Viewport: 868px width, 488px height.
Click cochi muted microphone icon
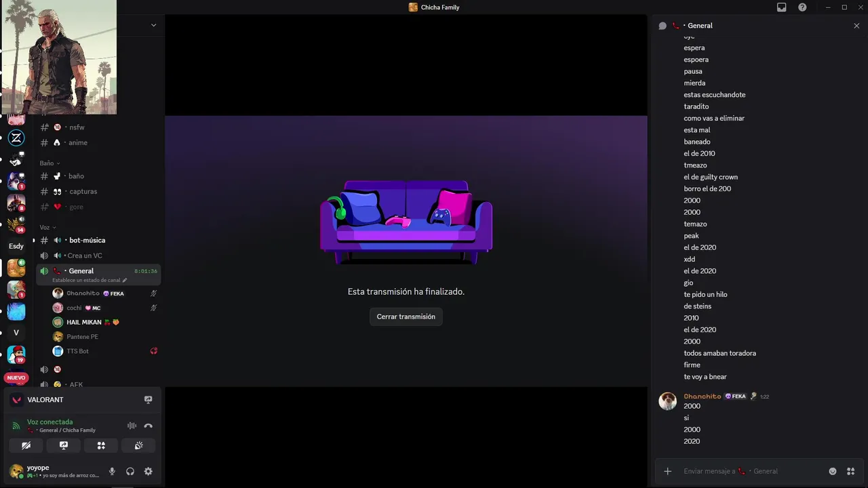tap(153, 308)
